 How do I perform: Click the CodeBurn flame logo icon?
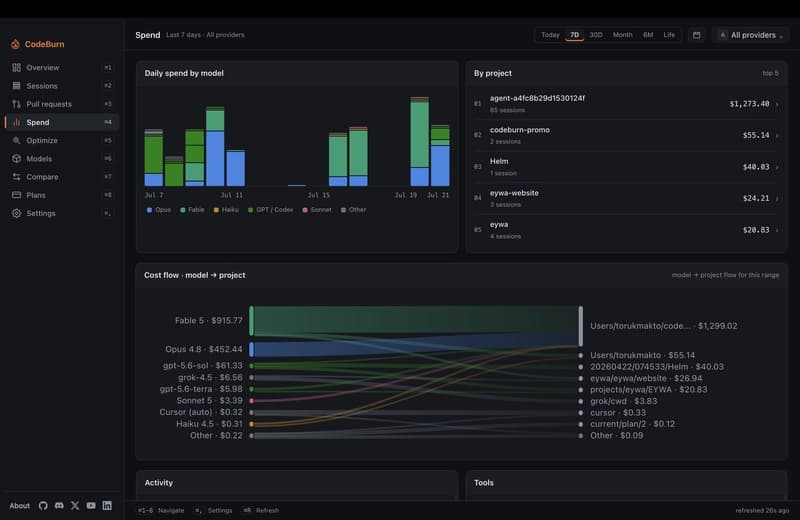[x=15, y=44]
